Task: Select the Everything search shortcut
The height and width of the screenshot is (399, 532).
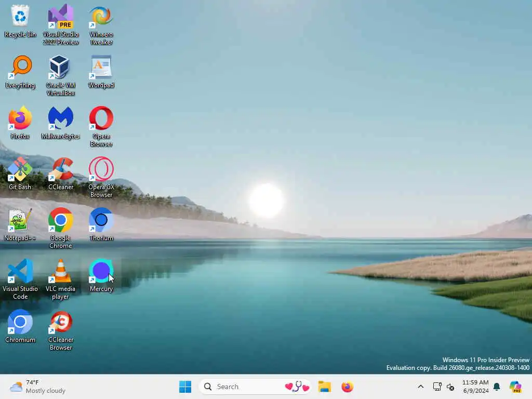Action: (x=20, y=72)
